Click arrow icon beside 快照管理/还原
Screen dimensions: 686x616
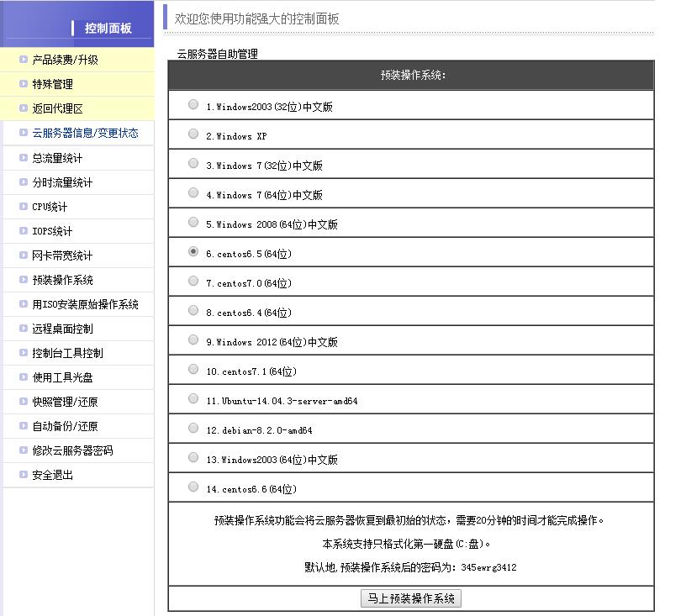point(24,401)
